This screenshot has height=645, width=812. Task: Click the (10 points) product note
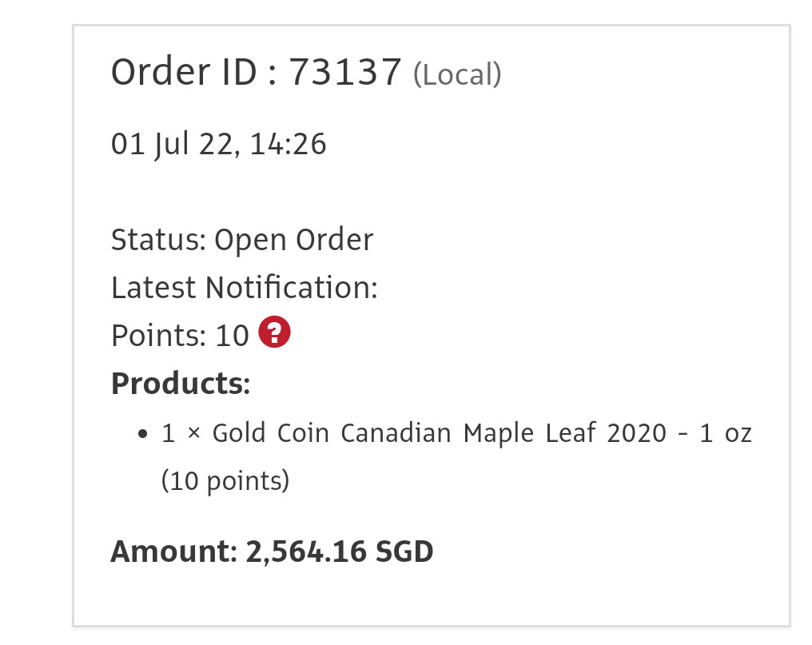[225, 481]
